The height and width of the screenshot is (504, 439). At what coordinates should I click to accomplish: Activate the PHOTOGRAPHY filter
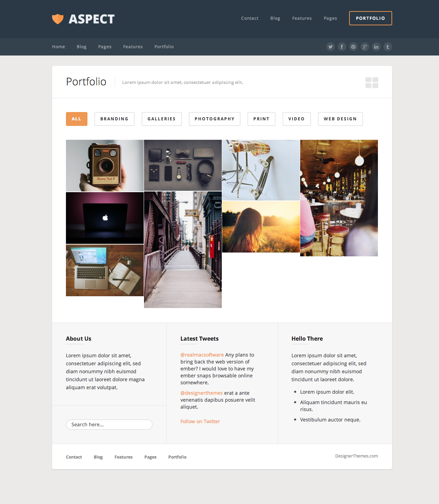pos(214,119)
